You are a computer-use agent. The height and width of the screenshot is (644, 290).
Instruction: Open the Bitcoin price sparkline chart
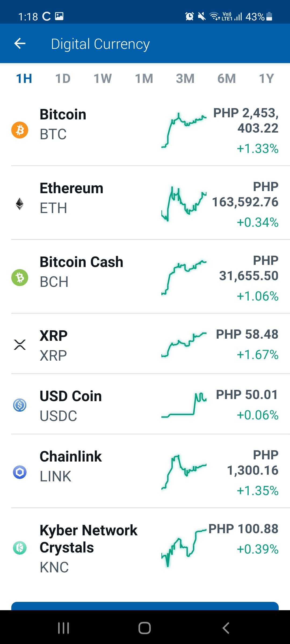click(184, 130)
